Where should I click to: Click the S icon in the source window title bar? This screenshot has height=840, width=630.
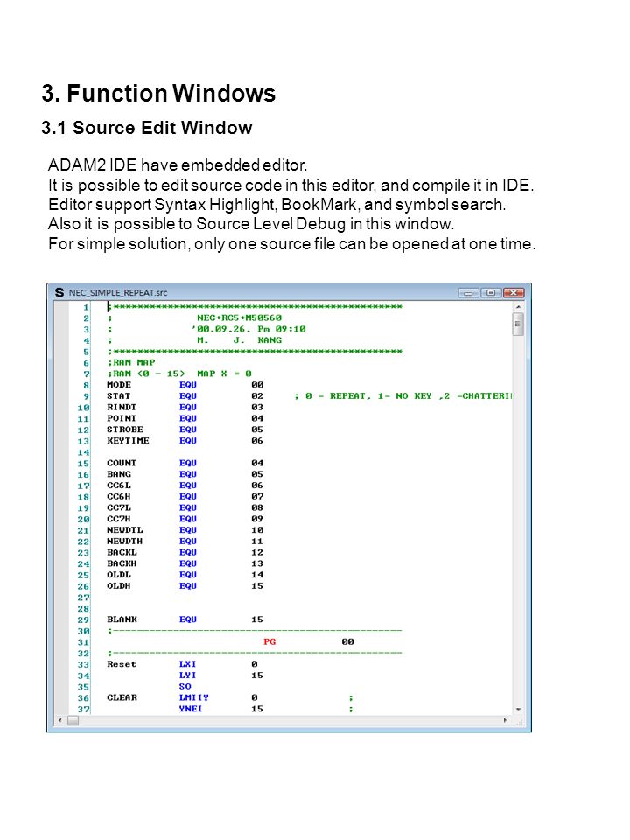pyautogui.click(x=59, y=292)
